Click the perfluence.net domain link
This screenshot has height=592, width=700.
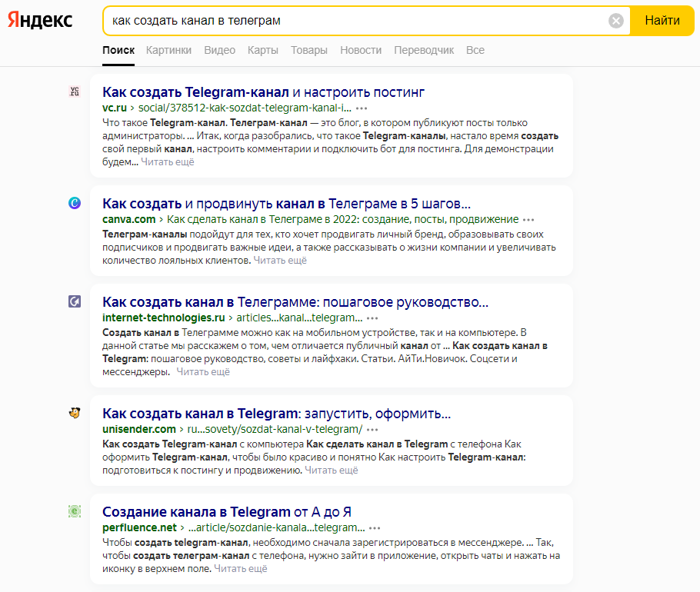tap(139, 527)
